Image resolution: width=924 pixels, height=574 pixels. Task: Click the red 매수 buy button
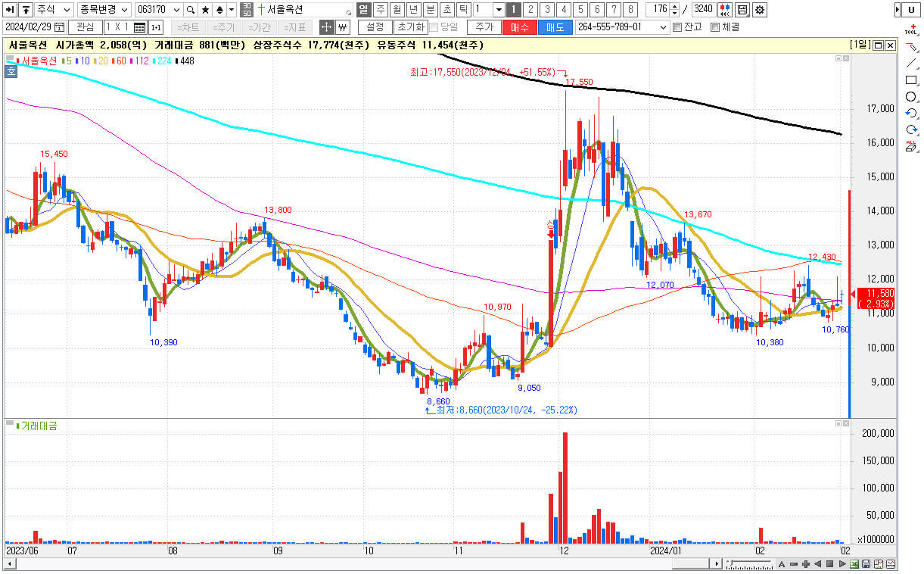point(518,27)
